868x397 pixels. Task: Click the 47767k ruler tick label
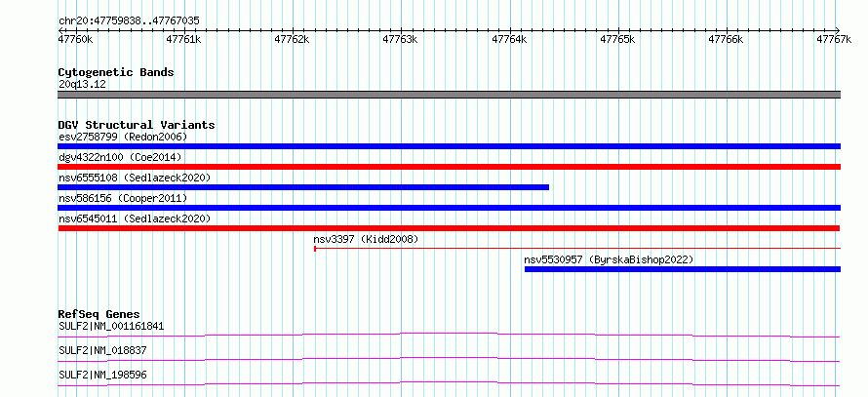(834, 39)
